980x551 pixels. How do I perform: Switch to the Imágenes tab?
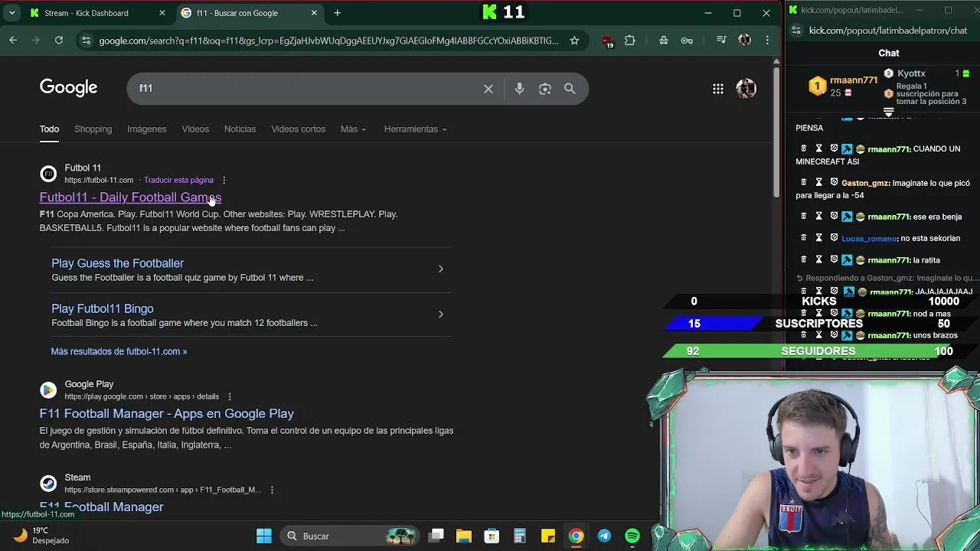coord(147,129)
